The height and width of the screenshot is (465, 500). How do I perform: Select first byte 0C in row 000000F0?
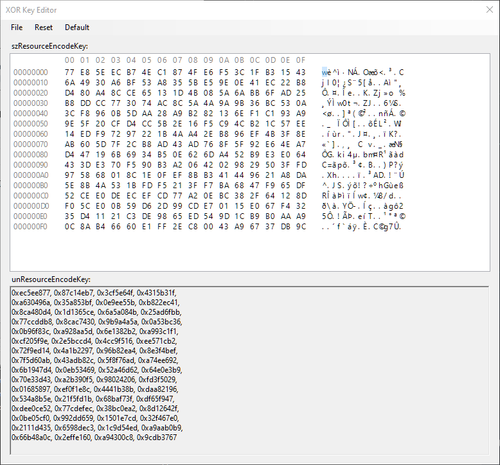click(x=69, y=227)
